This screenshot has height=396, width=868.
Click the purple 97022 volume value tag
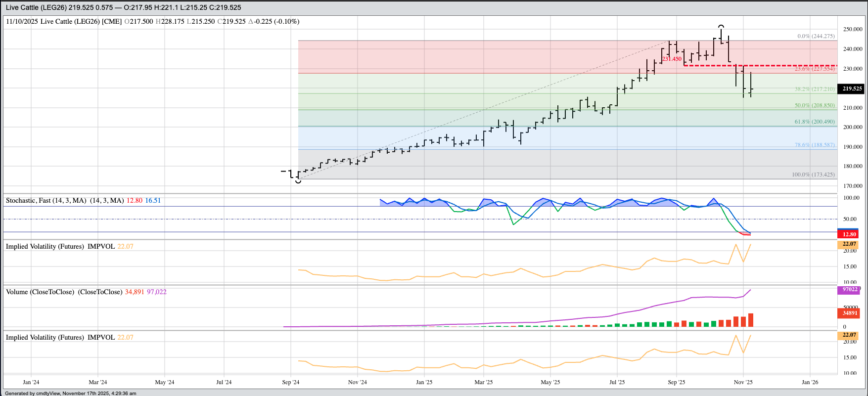tap(850, 290)
